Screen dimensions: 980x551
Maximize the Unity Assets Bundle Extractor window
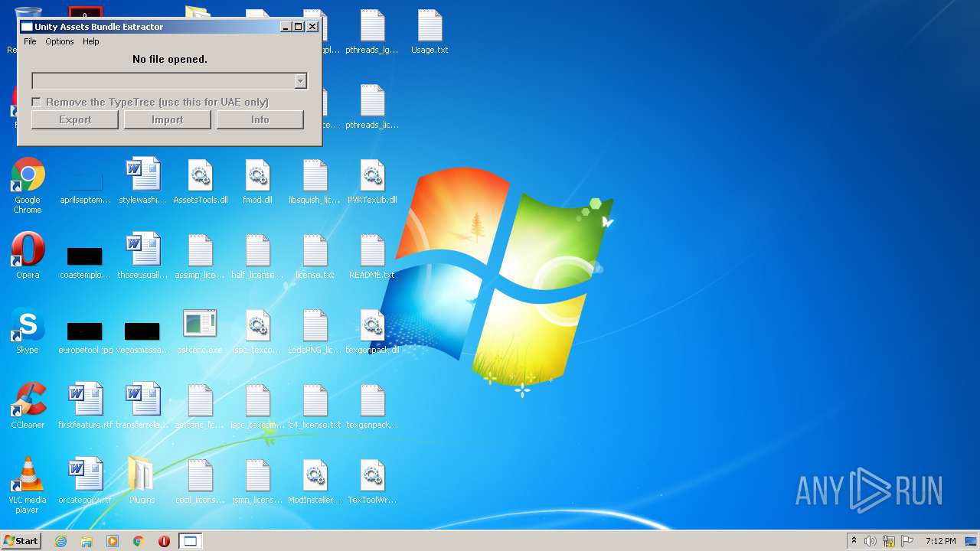pos(299,27)
